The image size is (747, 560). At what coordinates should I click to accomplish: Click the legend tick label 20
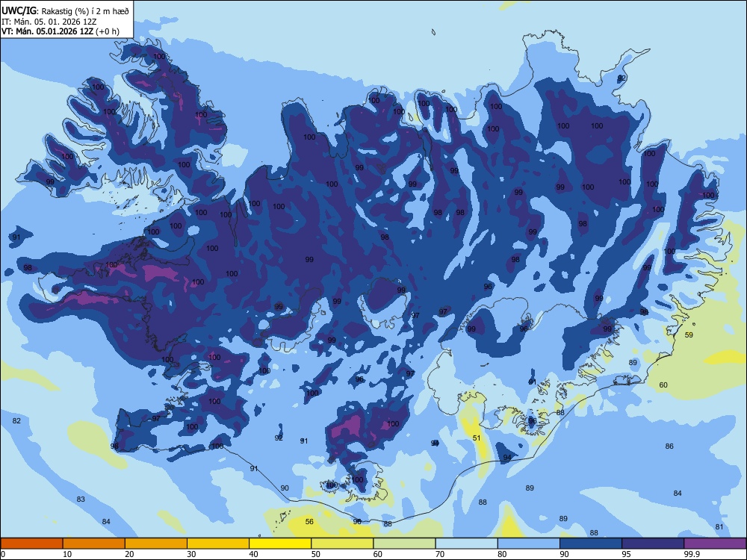[x=129, y=554]
